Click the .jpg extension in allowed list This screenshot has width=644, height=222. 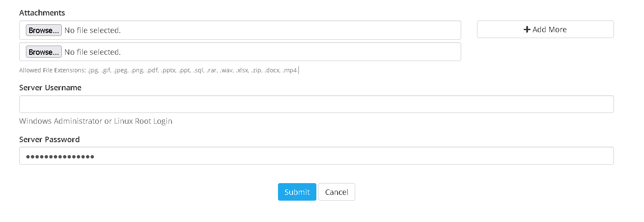point(92,71)
